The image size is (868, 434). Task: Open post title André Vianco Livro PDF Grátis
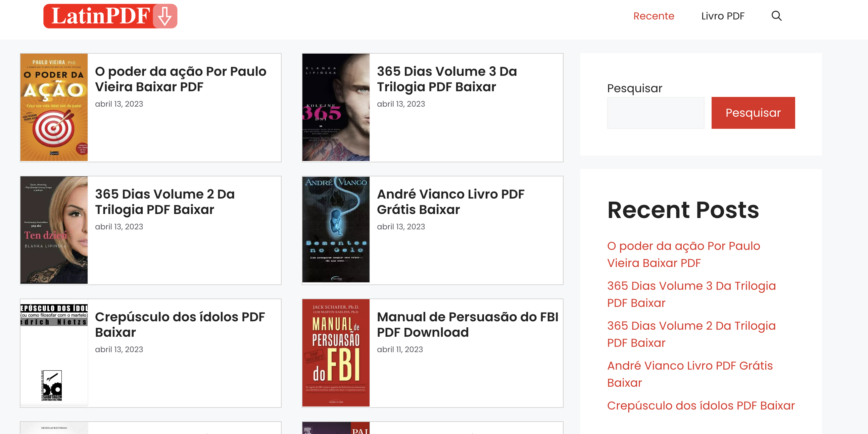(x=450, y=202)
